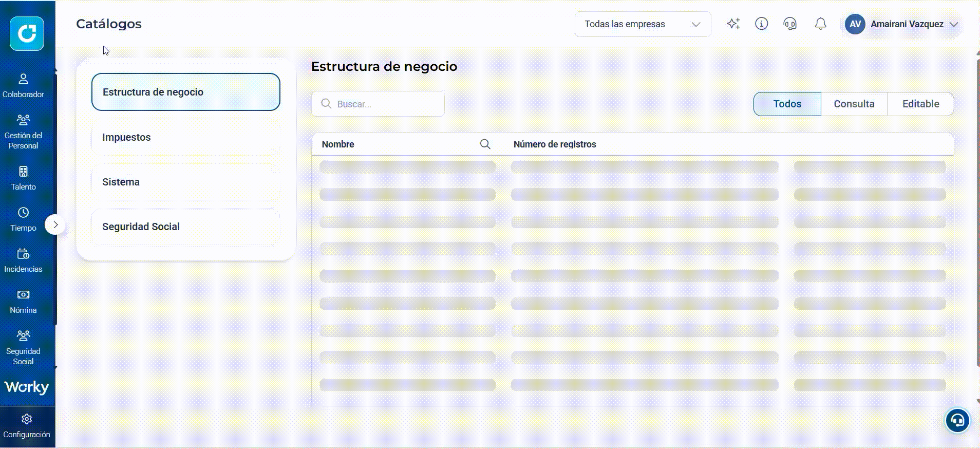Click the Número de registros column header

(555, 144)
